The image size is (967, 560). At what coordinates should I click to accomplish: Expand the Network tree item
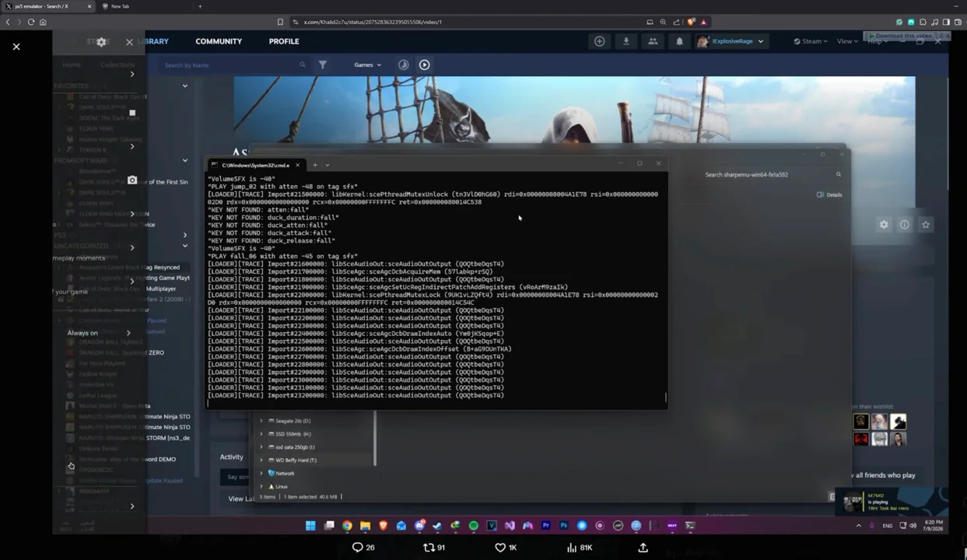click(261, 473)
